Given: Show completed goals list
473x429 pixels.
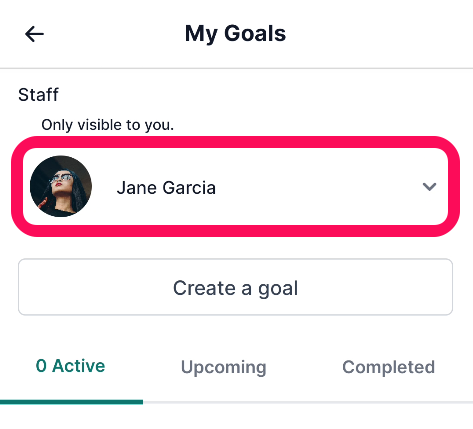Looking at the screenshot, I should [389, 367].
